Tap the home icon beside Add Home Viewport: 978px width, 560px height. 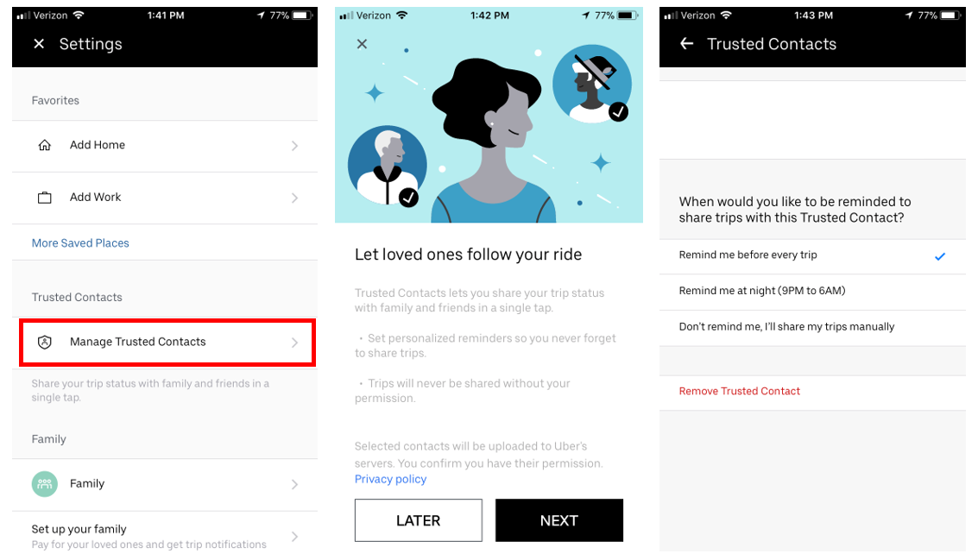click(44, 145)
